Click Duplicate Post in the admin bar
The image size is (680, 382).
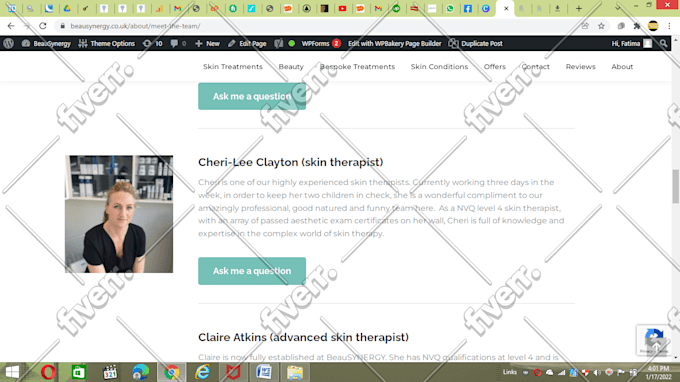476,43
